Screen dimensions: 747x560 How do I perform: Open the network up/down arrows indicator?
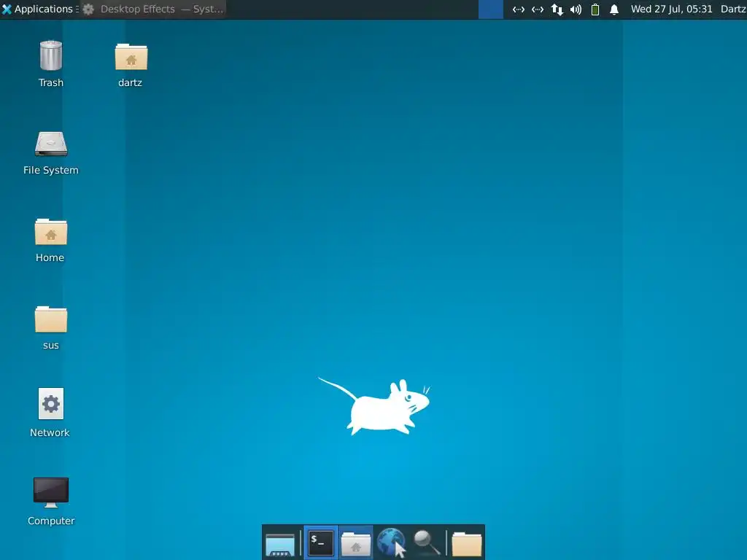[x=557, y=9]
